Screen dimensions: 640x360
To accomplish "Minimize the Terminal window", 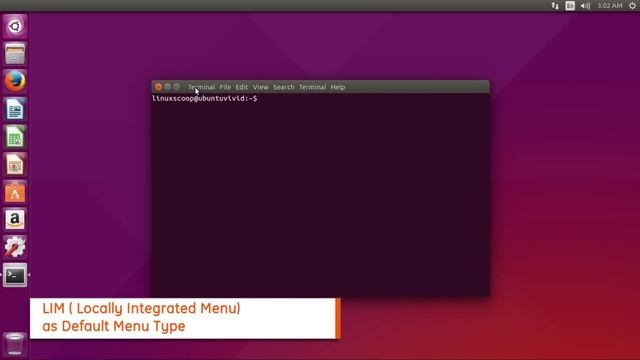I will pos(167,87).
